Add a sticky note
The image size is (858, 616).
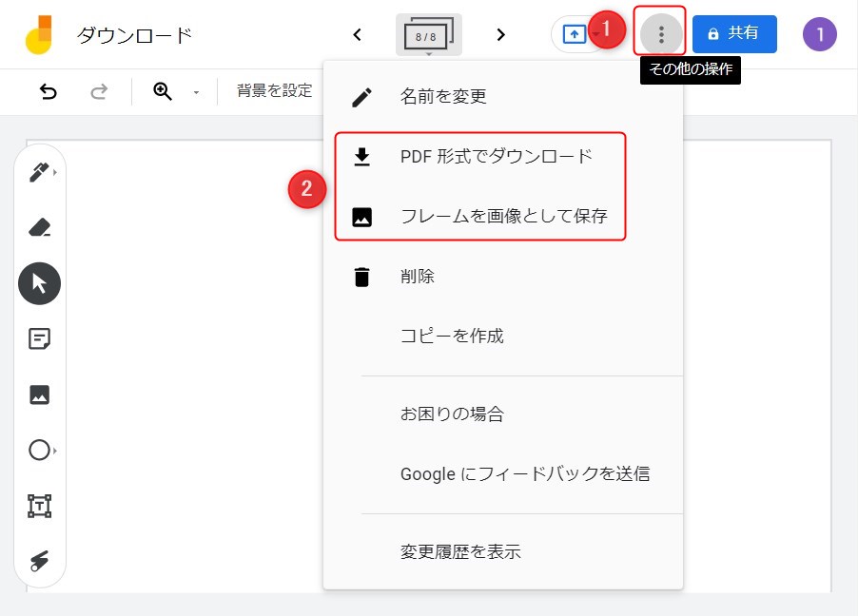[39, 338]
